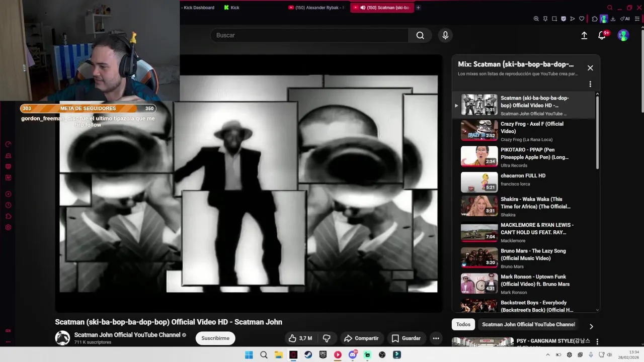The height and width of the screenshot is (362, 644).
Task: Open the browser easy setup sliders icon
Action: (637, 19)
